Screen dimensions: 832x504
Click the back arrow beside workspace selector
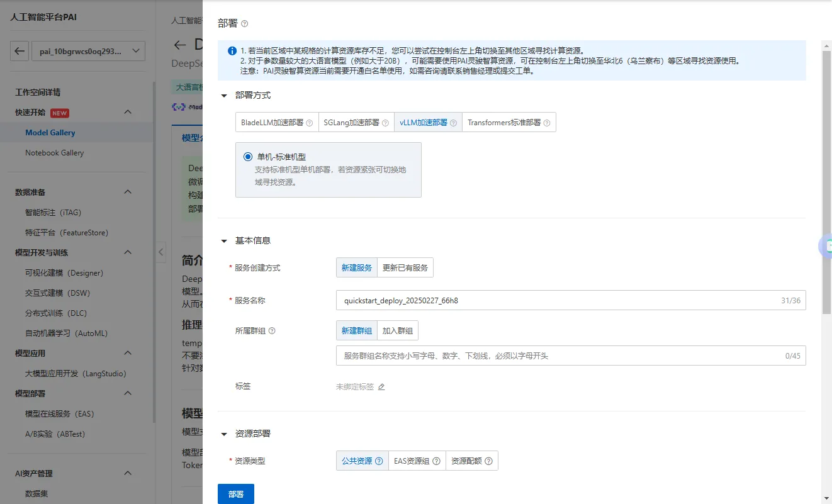[20, 51]
